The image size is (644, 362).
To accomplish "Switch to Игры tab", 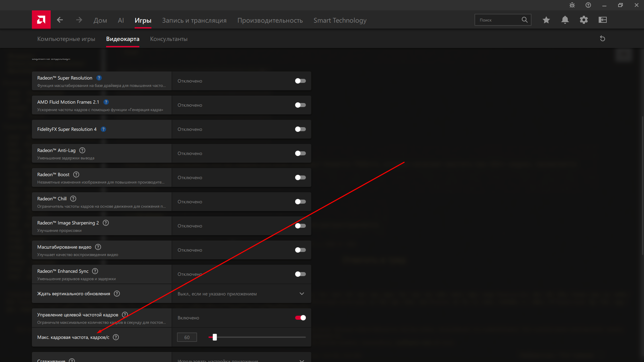I will tap(143, 20).
